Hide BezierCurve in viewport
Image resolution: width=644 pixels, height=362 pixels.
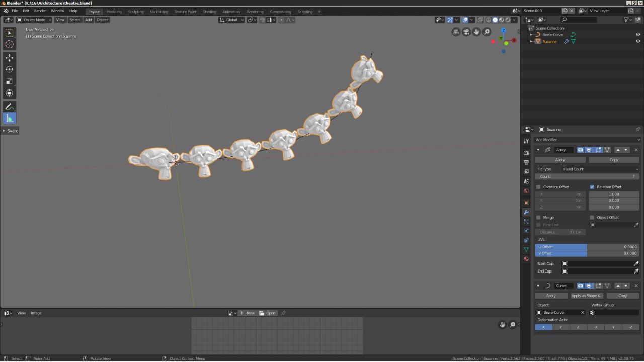638,35
